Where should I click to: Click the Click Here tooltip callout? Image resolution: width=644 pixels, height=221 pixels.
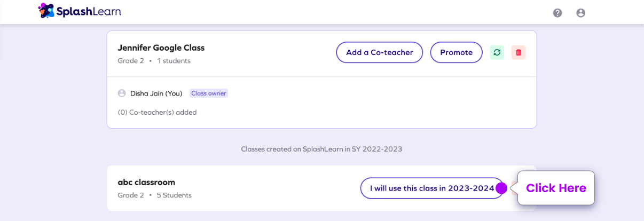pyautogui.click(x=556, y=188)
